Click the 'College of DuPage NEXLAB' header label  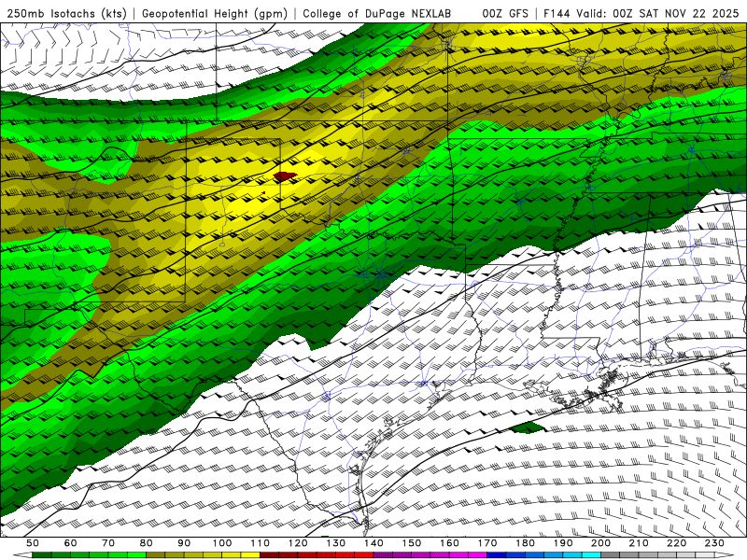377,14
